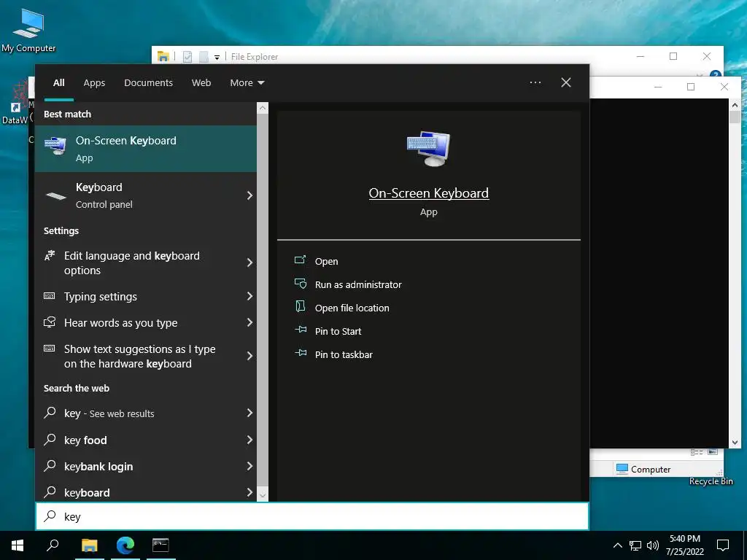The width and height of the screenshot is (747, 560).
Task: Show hidden system tray icons
Action: (x=617, y=545)
